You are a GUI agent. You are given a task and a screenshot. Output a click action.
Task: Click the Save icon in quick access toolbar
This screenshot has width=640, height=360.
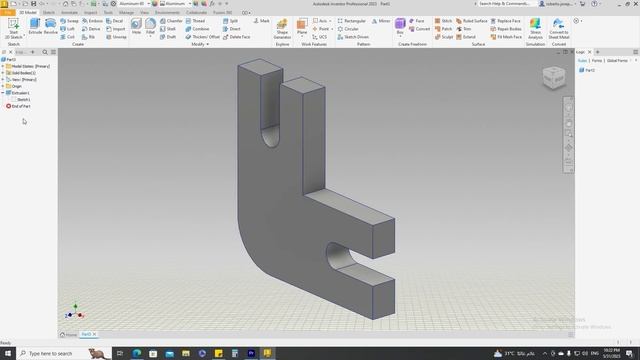click(x=33, y=4)
